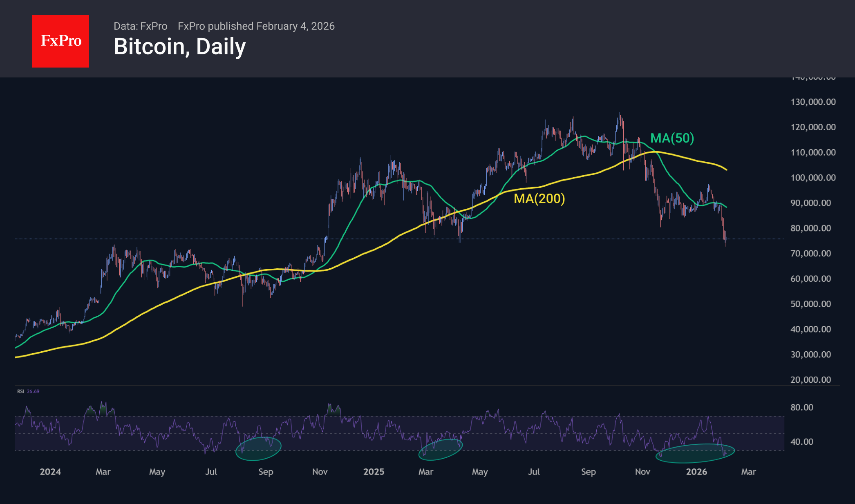Screen dimensions: 855x504
Task: Click the RSI 26.69 indicator label
Action: 28,391
